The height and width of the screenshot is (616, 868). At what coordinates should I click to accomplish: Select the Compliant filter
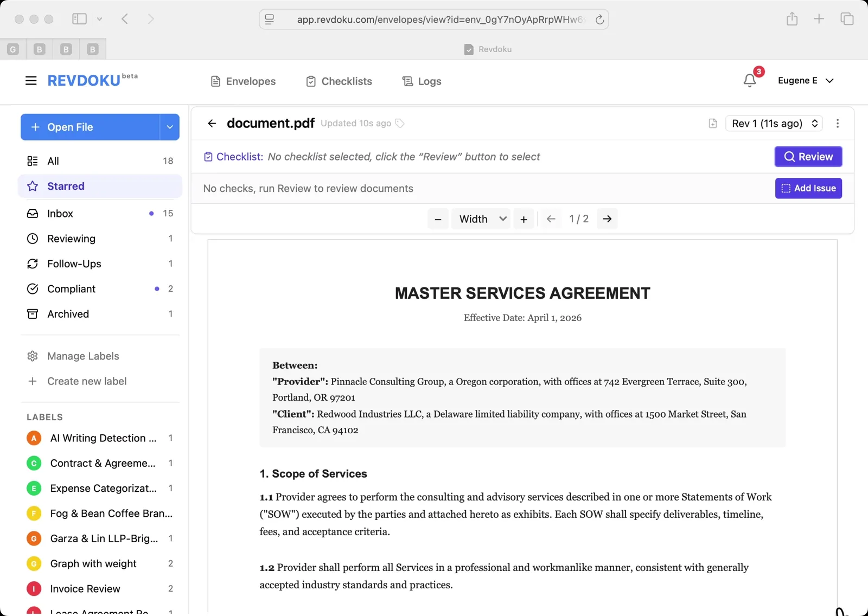coord(71,288)
